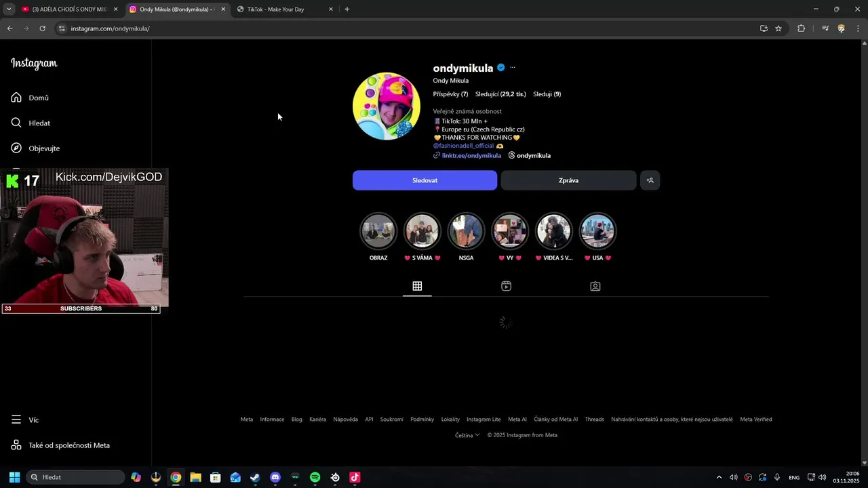Open Také od společnosti Meta

[60, 445]
